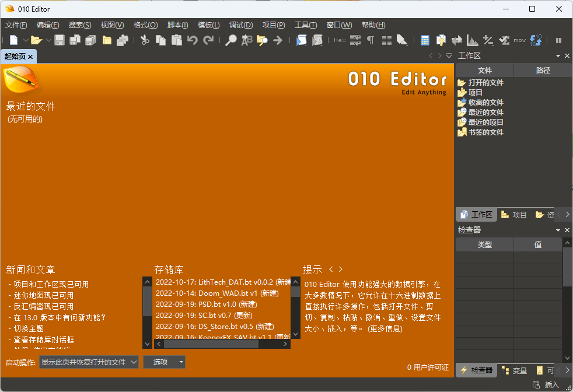Open the 更多信息 link
Screen dimensions: 573x392
coord(385,328)
